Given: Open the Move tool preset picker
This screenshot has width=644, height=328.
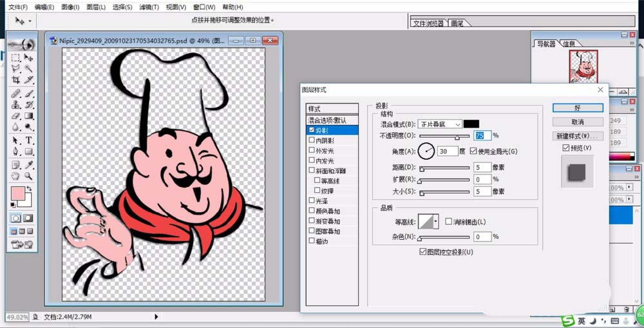Looking at the screenshot, I should [x=30, y=20].
